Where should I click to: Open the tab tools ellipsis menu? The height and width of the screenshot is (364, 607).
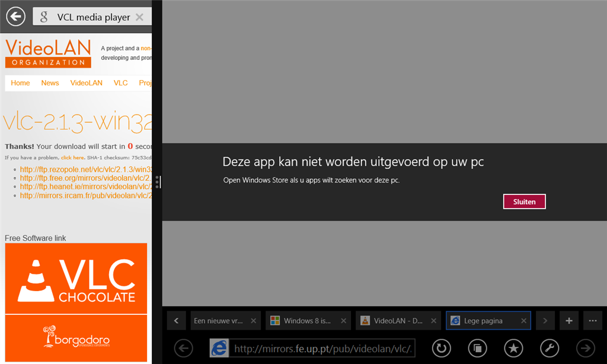click(593, 321)
